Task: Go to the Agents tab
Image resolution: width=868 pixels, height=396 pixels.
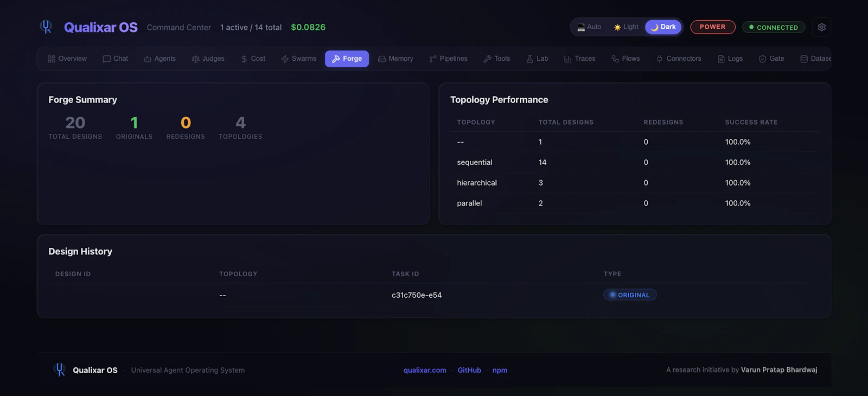Action: [160, 59]
